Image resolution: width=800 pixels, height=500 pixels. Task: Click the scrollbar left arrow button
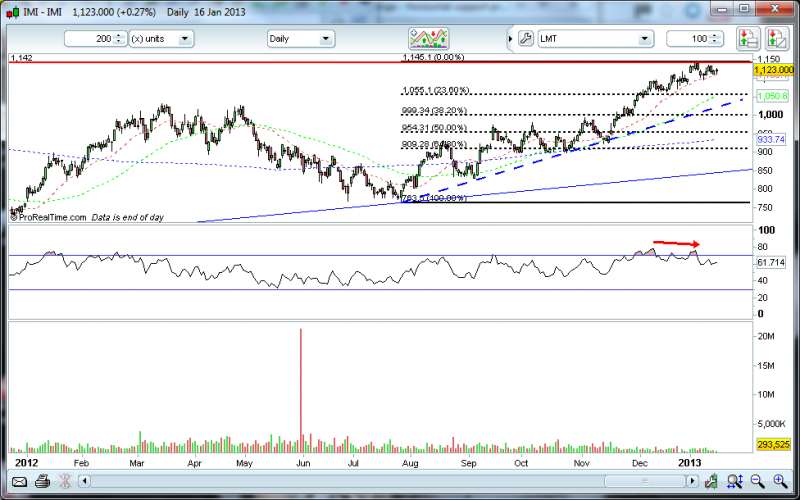click(85, 482)
